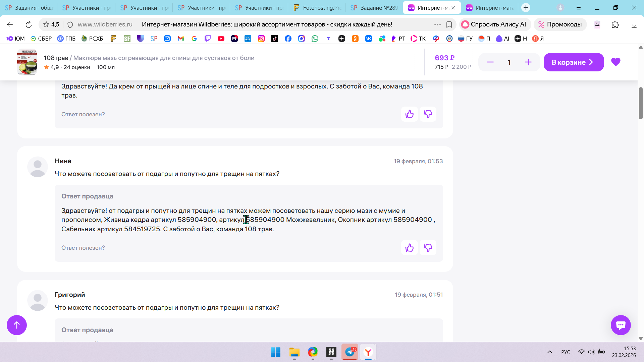The image size is (644, 362).
Task: Click thumbs up on the first seller answer
Action: click(x=409, y=114)
